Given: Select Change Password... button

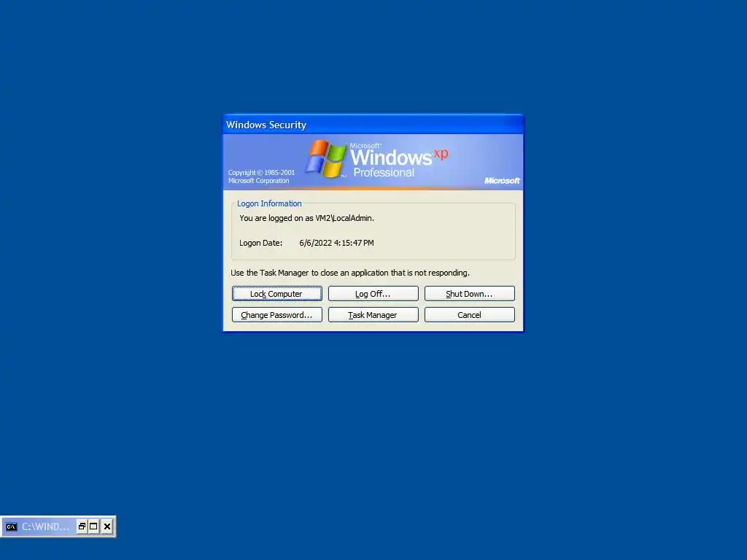Looking at the screenshot, I should [x=276, y=315].
